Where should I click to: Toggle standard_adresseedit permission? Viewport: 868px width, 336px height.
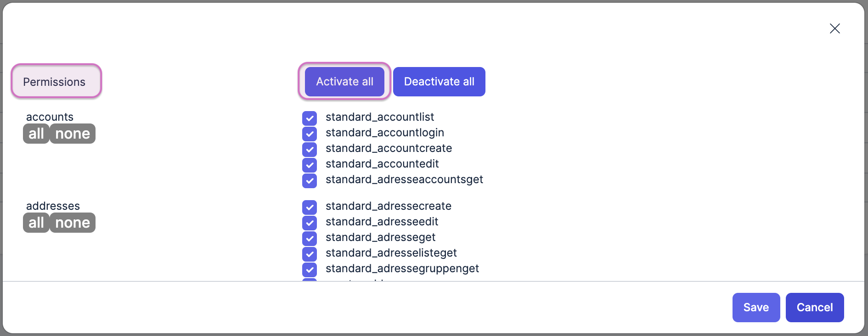pos(310,223)
